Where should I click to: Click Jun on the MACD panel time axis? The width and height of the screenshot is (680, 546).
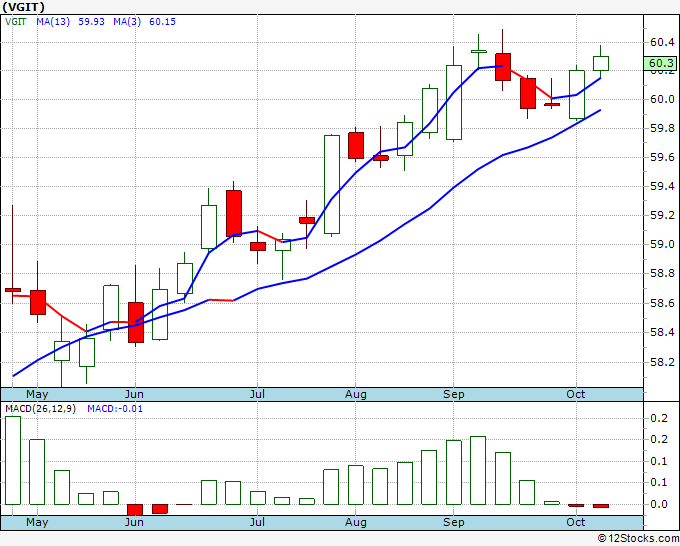134,522
